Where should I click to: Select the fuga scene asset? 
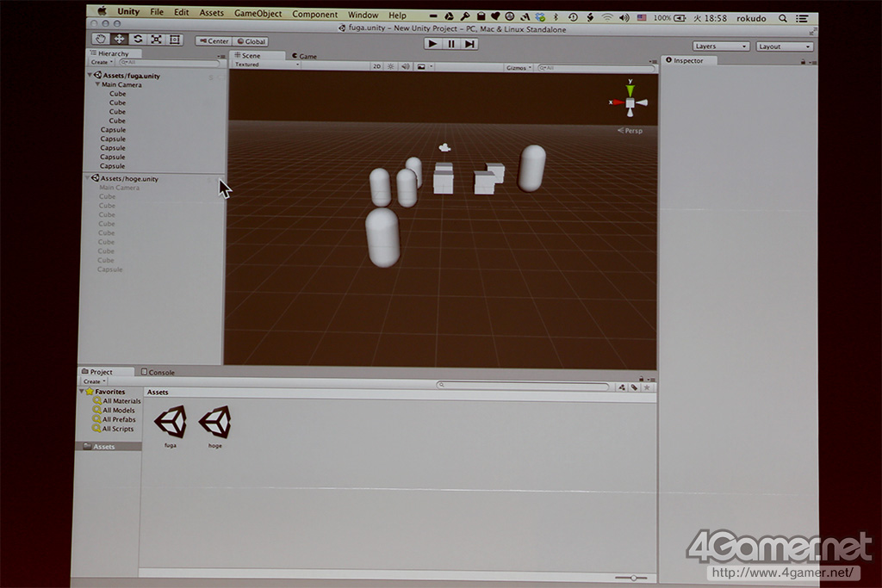point(171,427)
